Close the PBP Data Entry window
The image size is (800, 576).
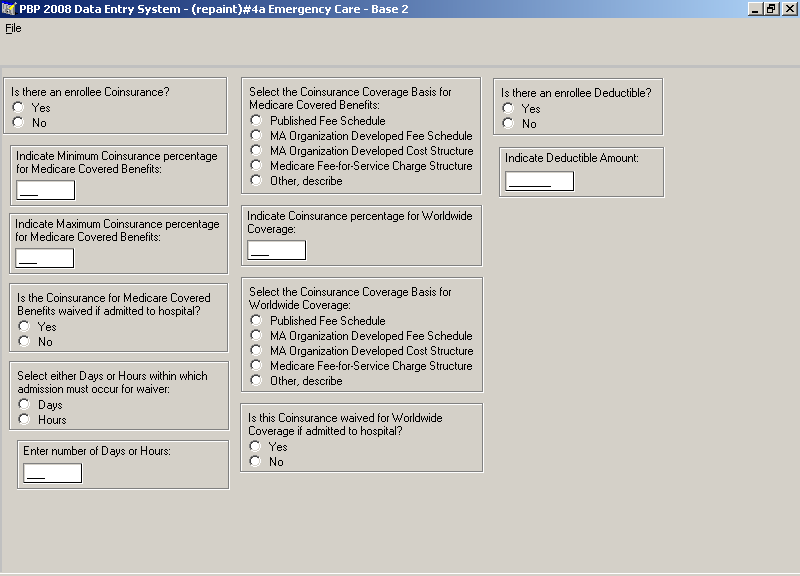(x=789, y=9)
